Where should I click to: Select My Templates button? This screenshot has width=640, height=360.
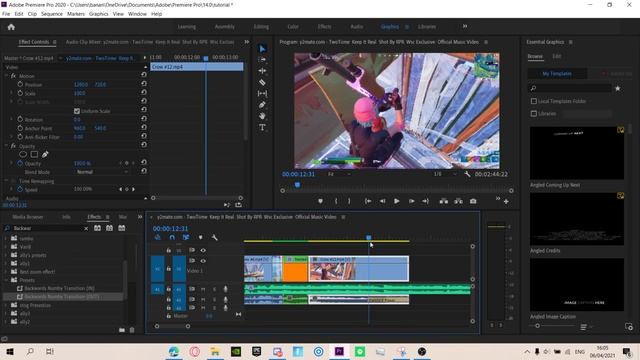pos(557,74)
